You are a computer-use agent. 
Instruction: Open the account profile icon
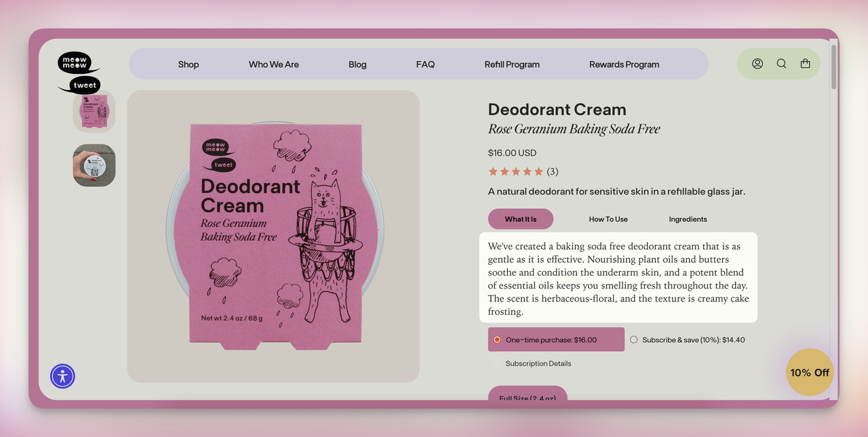[x=757, y=64]
